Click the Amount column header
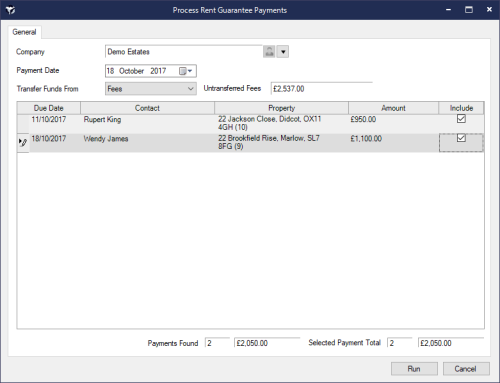Viewport: 500px width, 383px height. coord(393,108)
